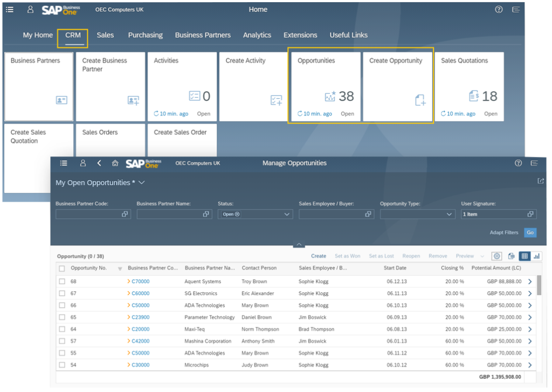Screen dimensions: 552x392
Task: Expand My Open Opportunities view dropdown
Action: tap(142, 182)
